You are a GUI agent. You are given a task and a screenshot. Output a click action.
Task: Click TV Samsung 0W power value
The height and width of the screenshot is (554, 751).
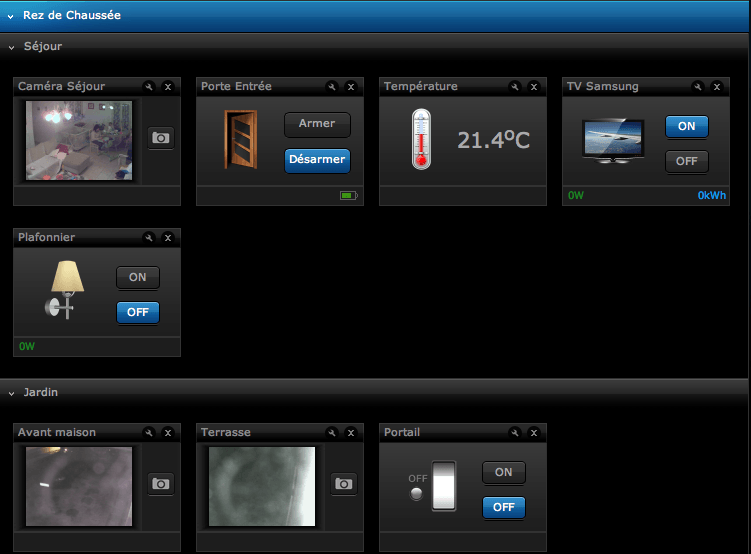576,195
